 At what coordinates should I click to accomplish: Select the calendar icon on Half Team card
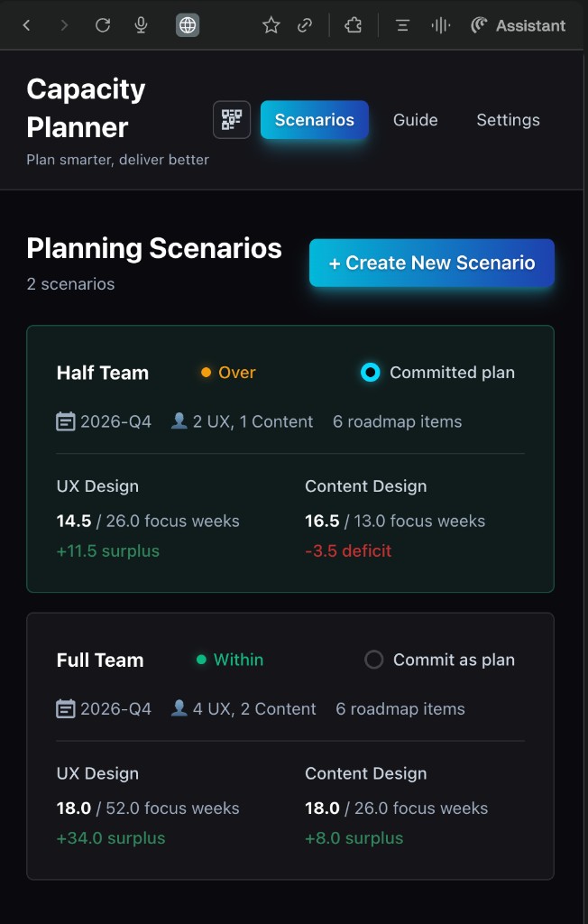66,420
